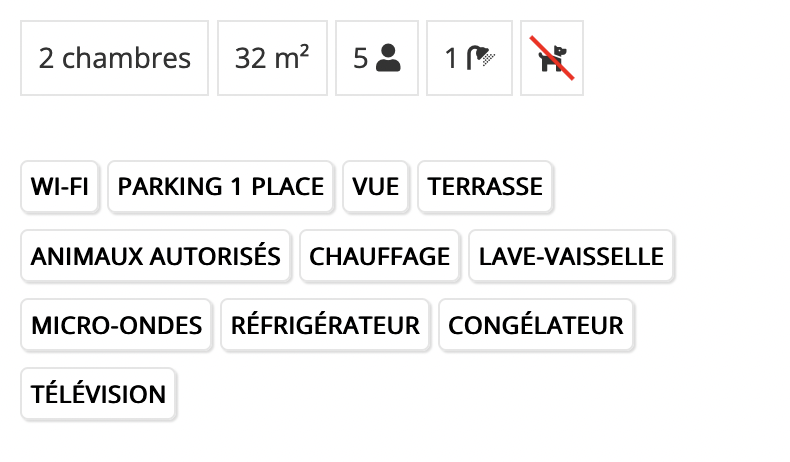This screenshot has height=462, width=790.
Task: Click the red slash over the dog
Action: click(552, 58)
